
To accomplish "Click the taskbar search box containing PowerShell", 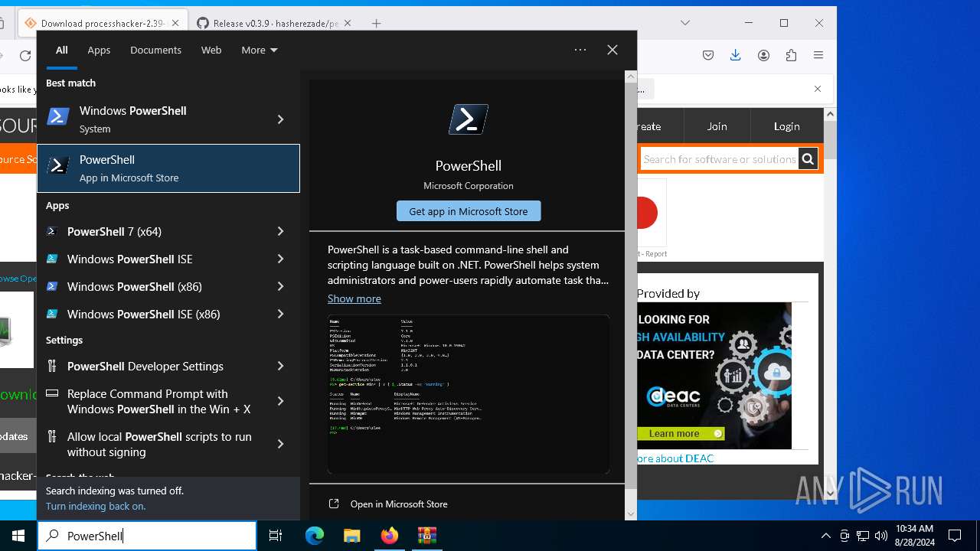I will [147, 536].
